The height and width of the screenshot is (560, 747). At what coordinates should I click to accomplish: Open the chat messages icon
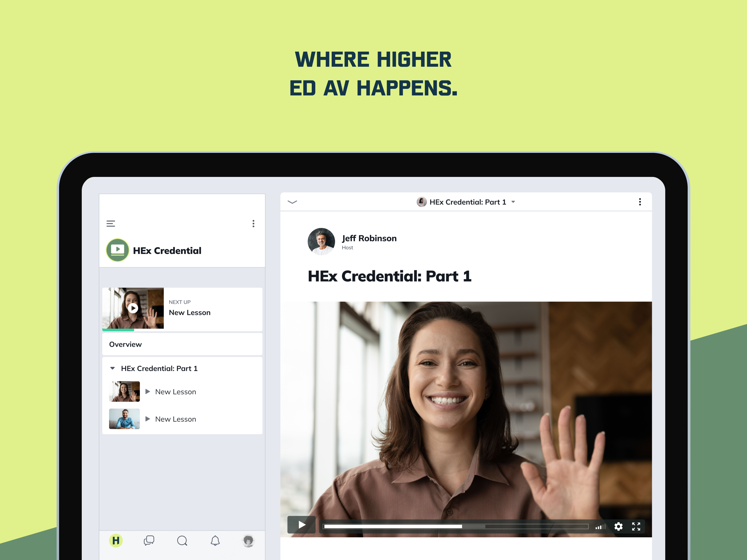tap(149, 541)
